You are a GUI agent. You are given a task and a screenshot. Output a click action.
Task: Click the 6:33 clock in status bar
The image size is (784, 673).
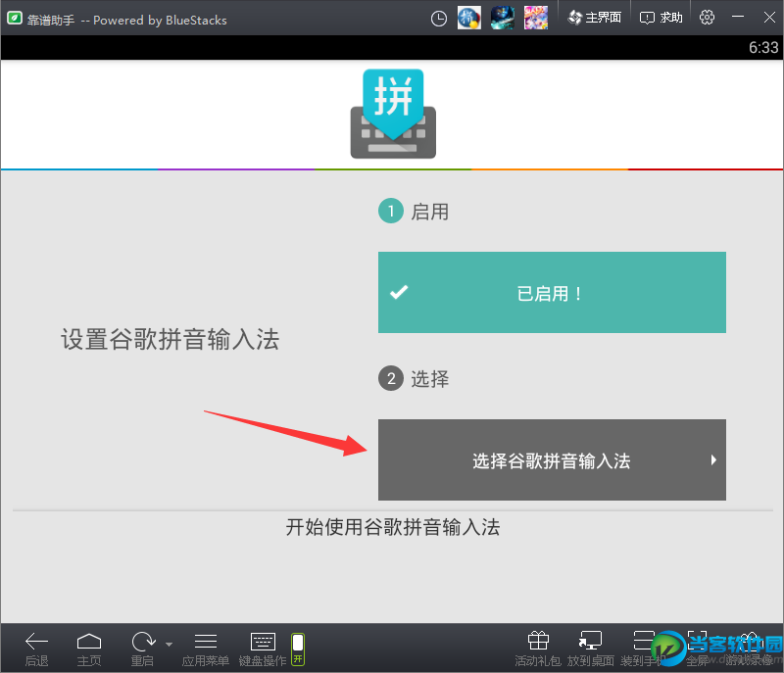tap(763, 47)
